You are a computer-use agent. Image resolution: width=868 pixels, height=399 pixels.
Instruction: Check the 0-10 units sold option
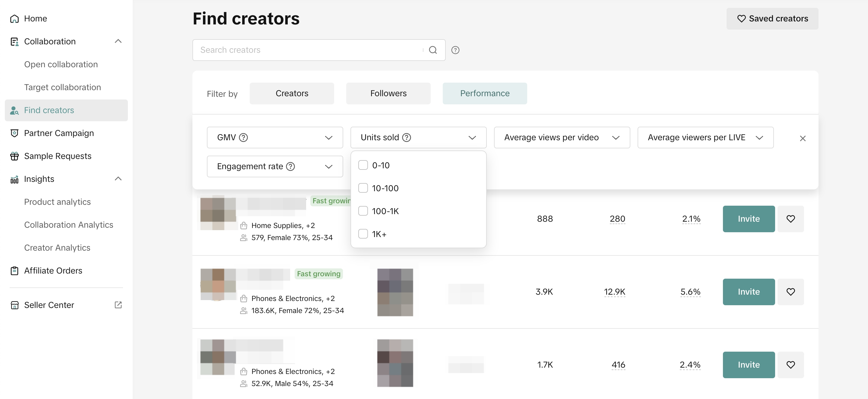pos(363,165)
